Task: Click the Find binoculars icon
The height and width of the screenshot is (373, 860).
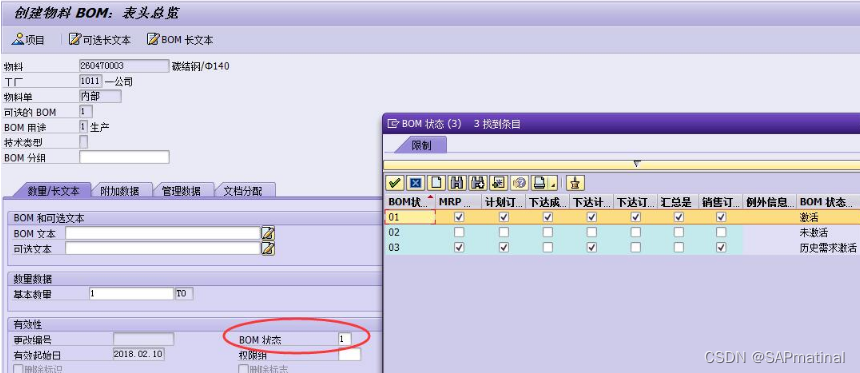Action: click(x=457, y=183)
